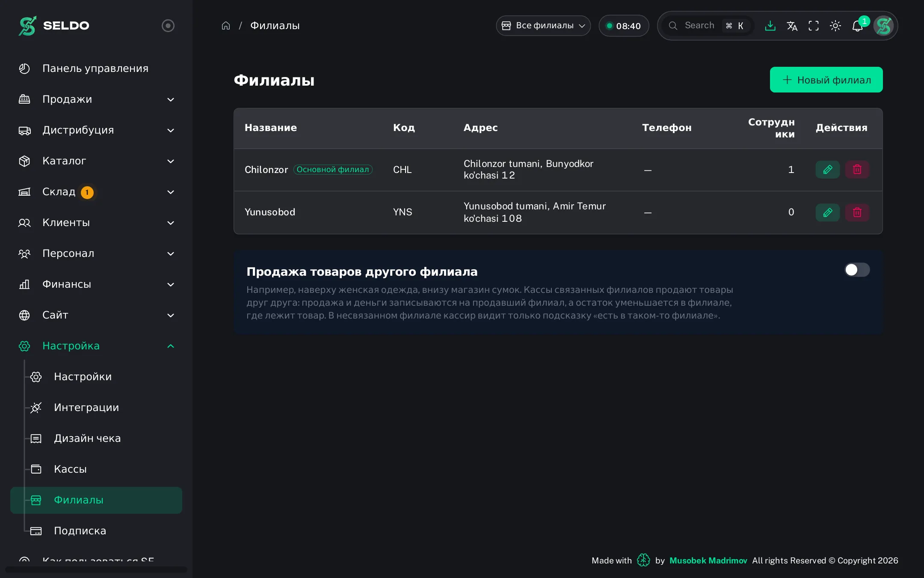The image size is (924, 578).
Task: Edit the Chilonzor branch with pencil icon
Action: [x=827, y=170]
